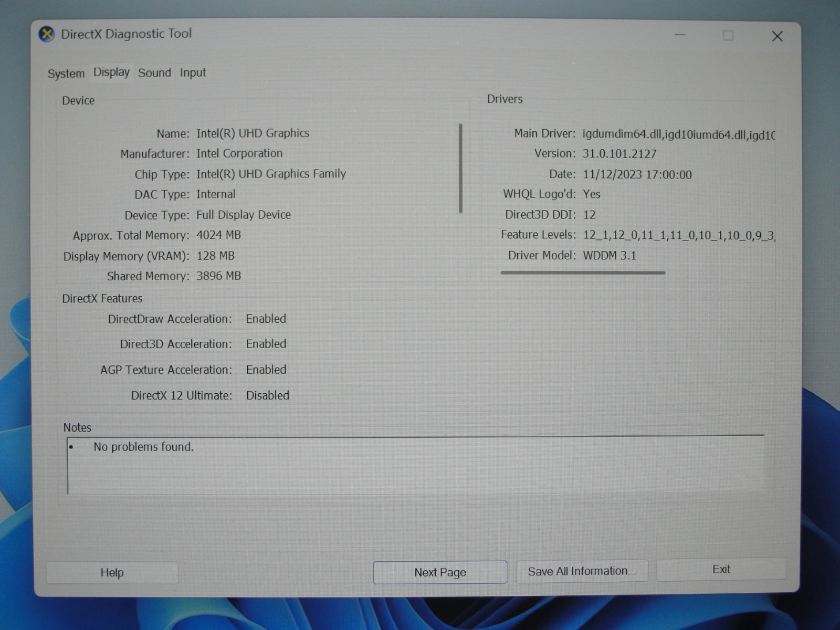Click the 'Approx. Total Memory:' label
840x630 pixels.
click(131, 236)
